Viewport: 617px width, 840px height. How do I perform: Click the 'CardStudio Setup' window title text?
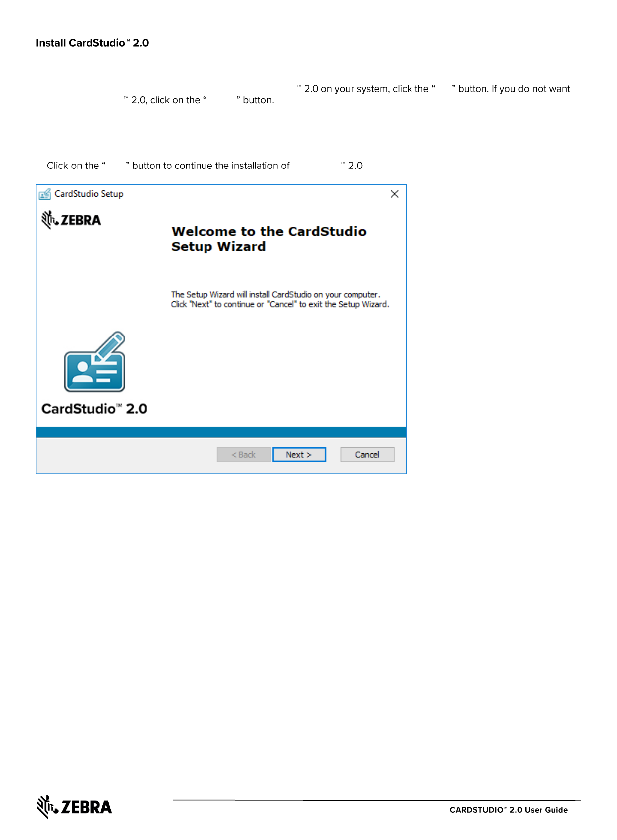[89, 194]
